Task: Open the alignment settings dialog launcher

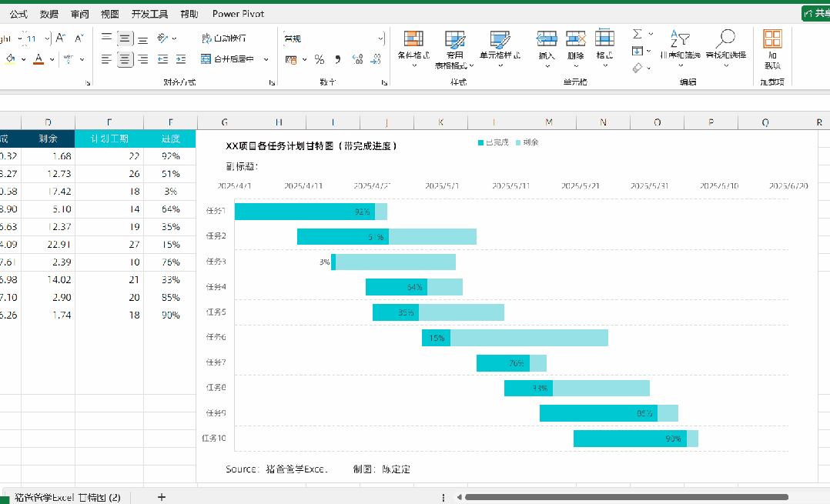Action: click(x=272, y=82)
